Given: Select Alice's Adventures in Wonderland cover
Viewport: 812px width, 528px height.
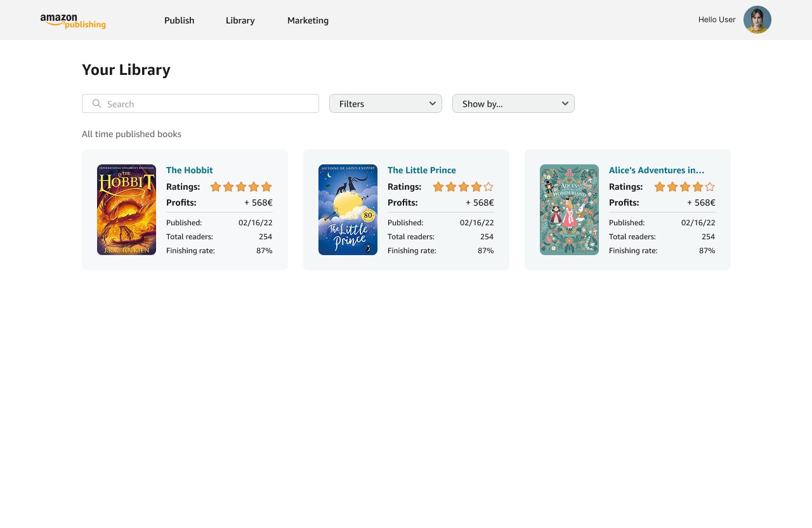Looking at the screenshot, I should point(569,209).
